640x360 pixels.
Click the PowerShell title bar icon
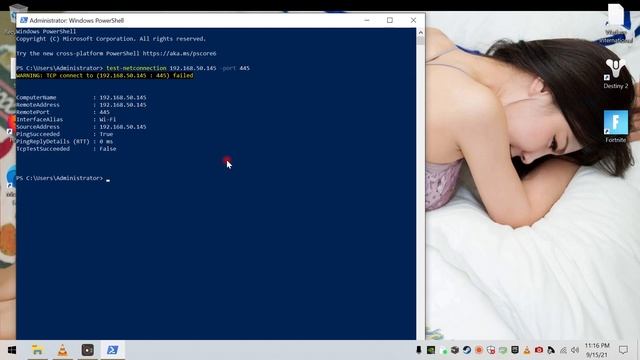24,20
